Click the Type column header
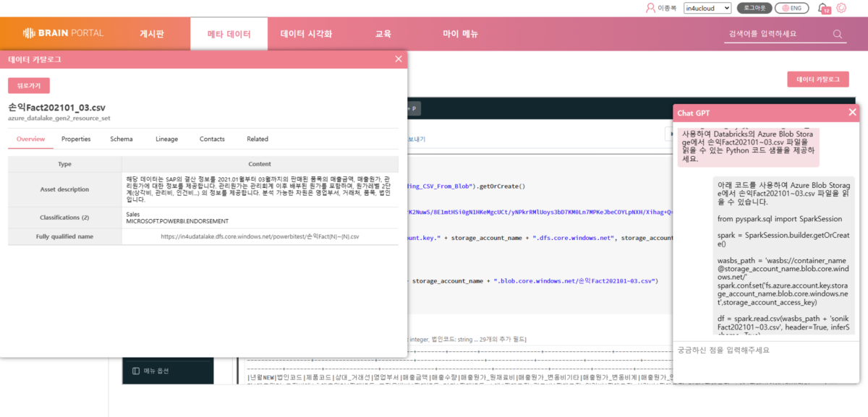The width and height of the screenshot is (868, 417). click(x=65, y=164)
